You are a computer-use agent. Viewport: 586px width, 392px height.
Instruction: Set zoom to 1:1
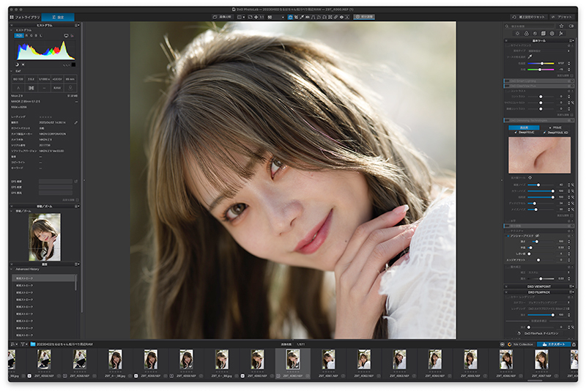[262, 17]
